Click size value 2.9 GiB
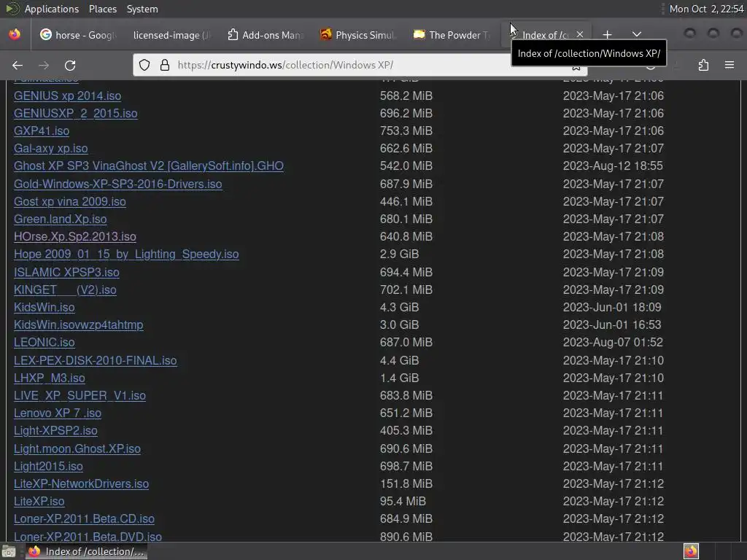Image resolution: width=747 pixels, height=560 pixels. click(x=399, y=254)
